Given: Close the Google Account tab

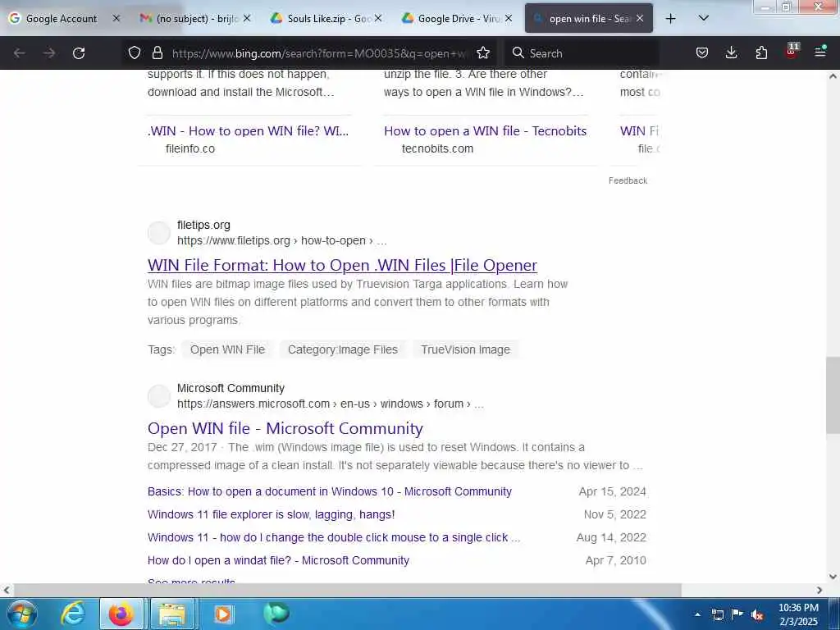Looking at the screenshot, I should 116,18.
